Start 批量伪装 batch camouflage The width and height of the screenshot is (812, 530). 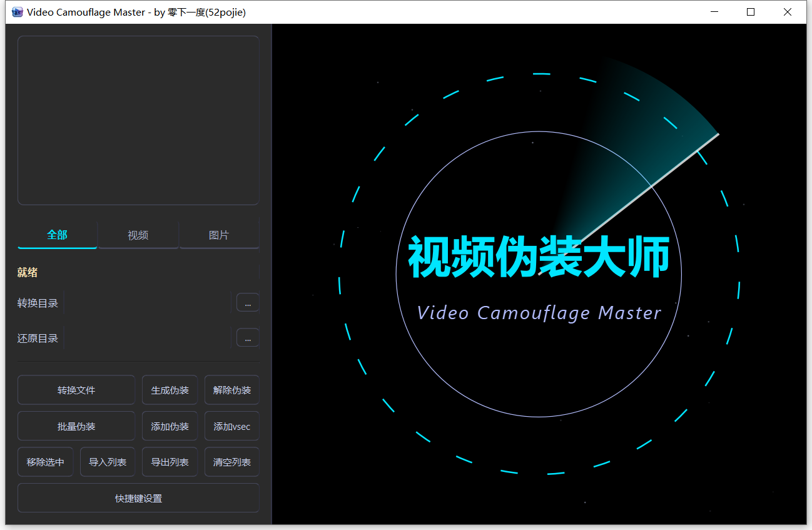[76, 426]
